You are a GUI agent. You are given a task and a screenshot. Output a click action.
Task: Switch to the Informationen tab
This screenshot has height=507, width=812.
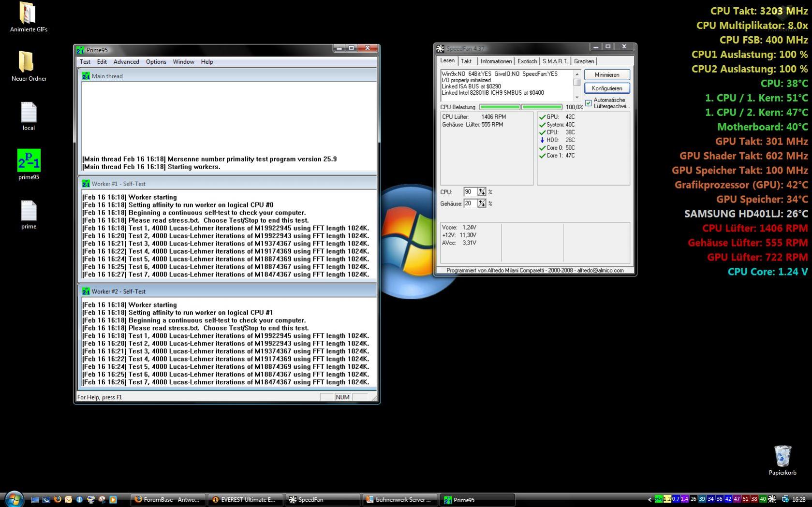point(496,61)
